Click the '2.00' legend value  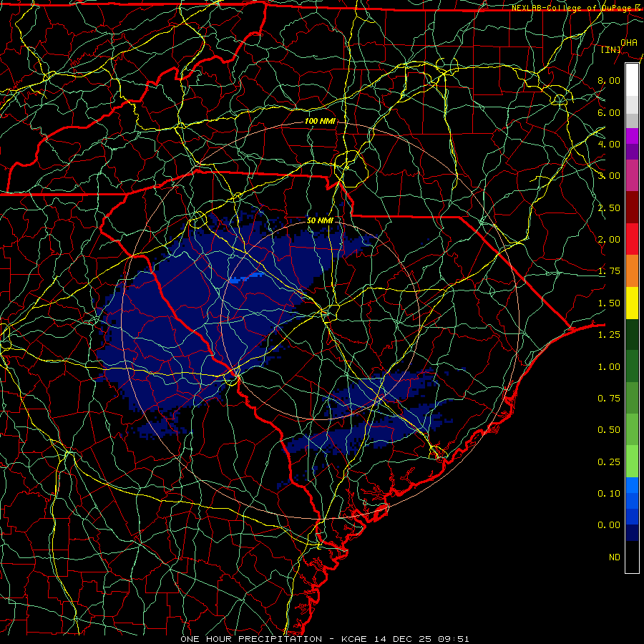609,240
